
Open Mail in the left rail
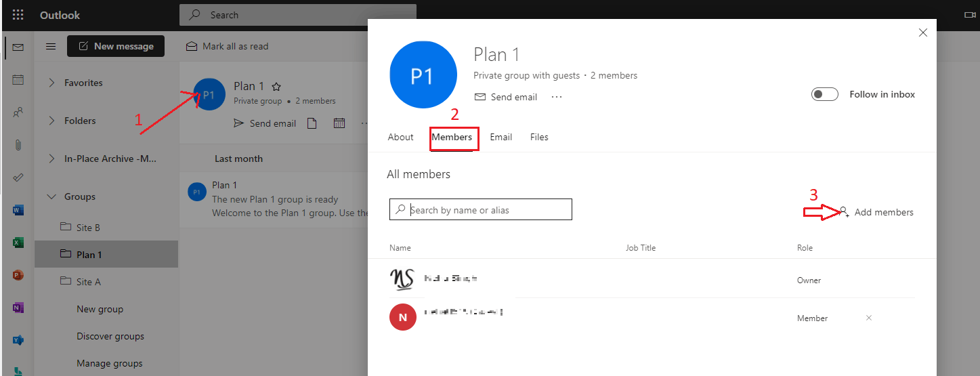[18, 47]
